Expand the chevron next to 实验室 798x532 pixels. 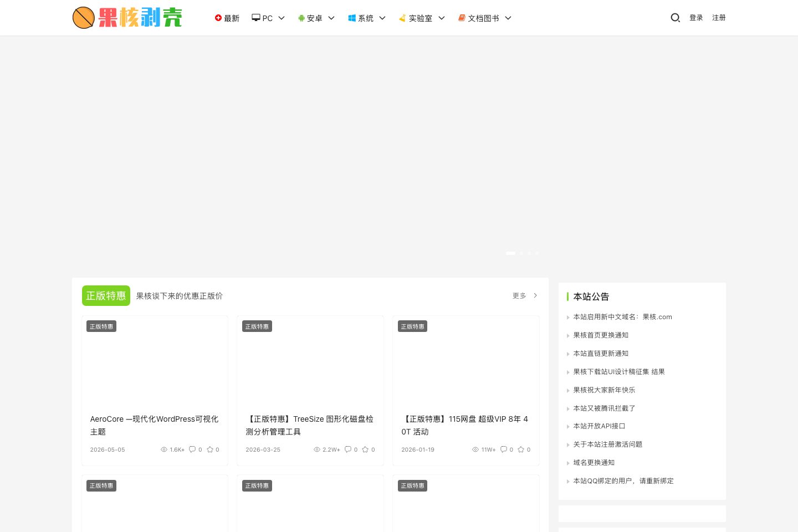442,18
